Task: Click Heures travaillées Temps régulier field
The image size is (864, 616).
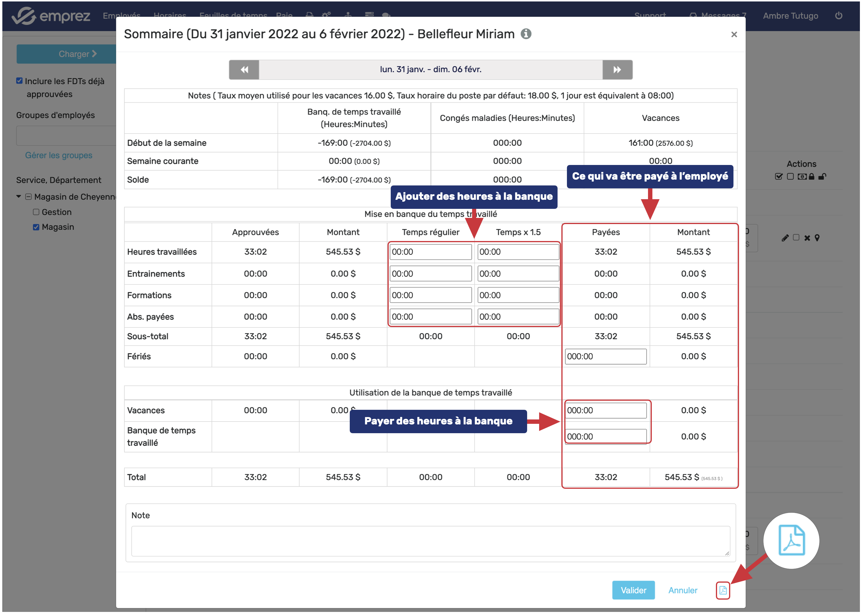Action: [430, 252]
